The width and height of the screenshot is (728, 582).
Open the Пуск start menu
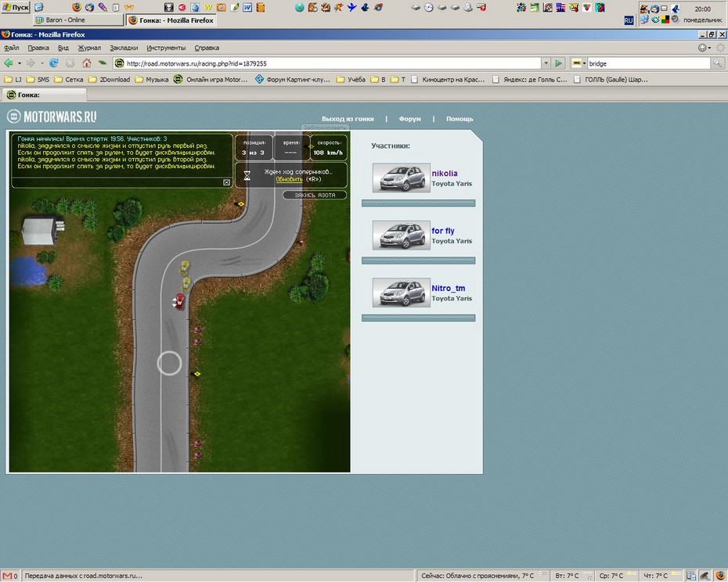pos(16,7)
